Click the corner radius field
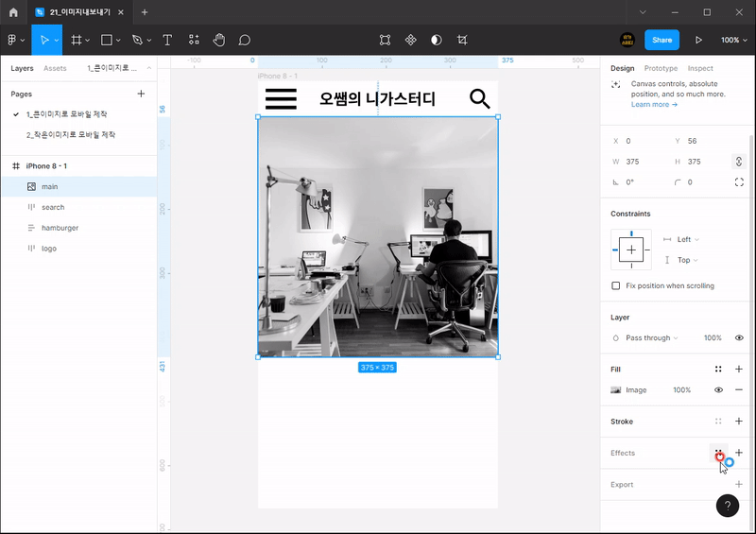The image size is (756, 534). pos(701,181)
